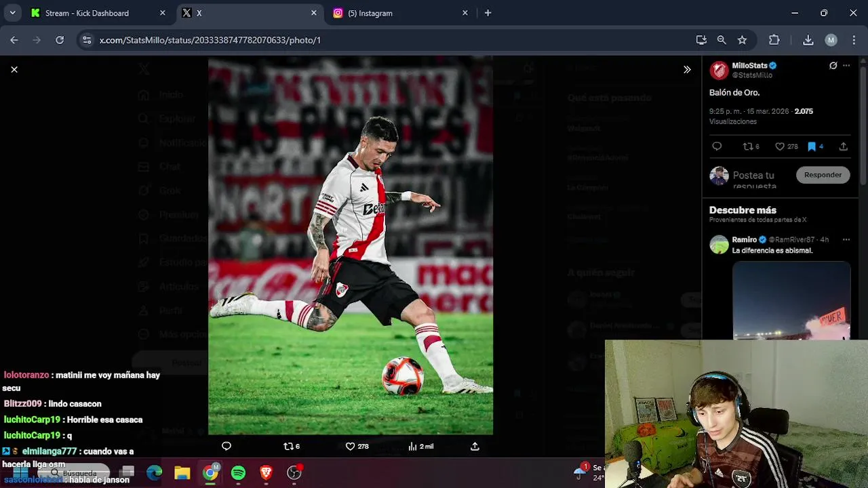The image size is (868, 488).
Task: Bookmark this page with the star icon
Action: pyautogui.click(x=743, y=40)
